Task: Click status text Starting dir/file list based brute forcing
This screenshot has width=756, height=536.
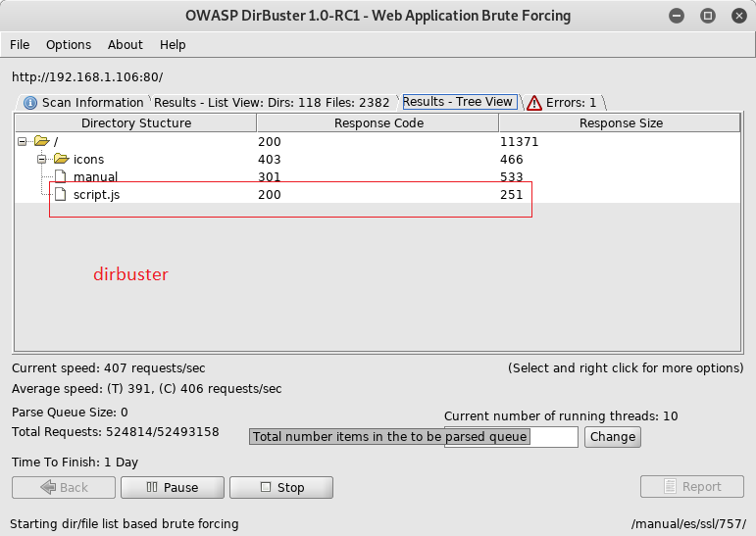Action: point(124,524)
